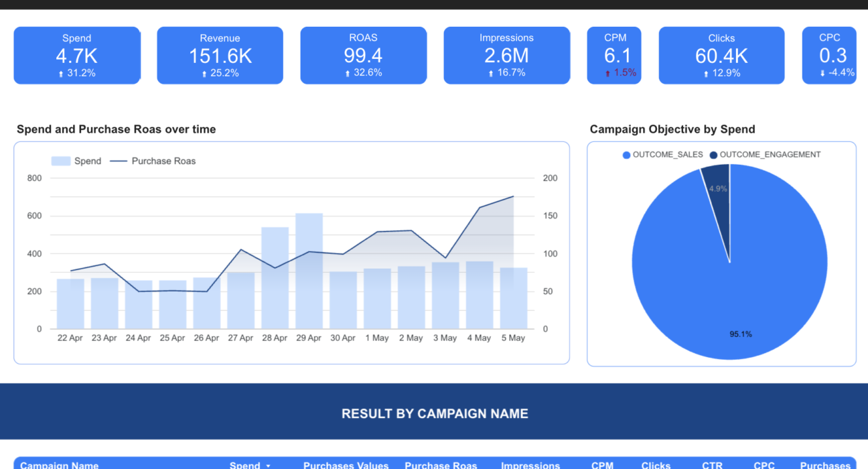Click the Clicks 60.4K scorecard
This screenshot has height=469, width=868.
721,56
